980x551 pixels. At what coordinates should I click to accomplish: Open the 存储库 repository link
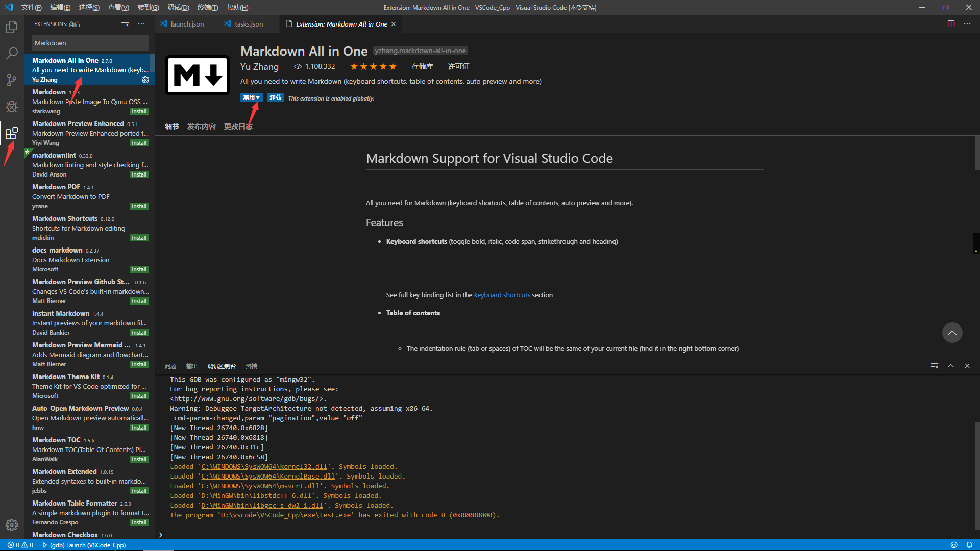(x=422, y=66)
